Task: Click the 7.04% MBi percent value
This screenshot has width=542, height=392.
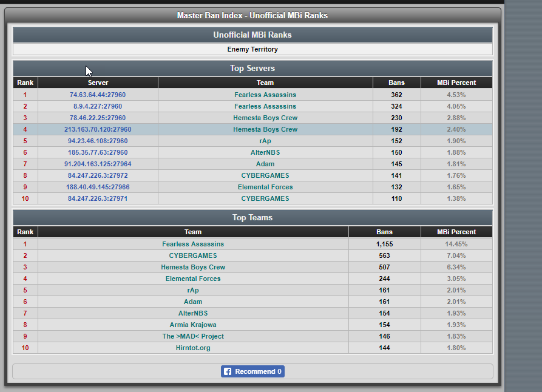Action: coord(456,255)
